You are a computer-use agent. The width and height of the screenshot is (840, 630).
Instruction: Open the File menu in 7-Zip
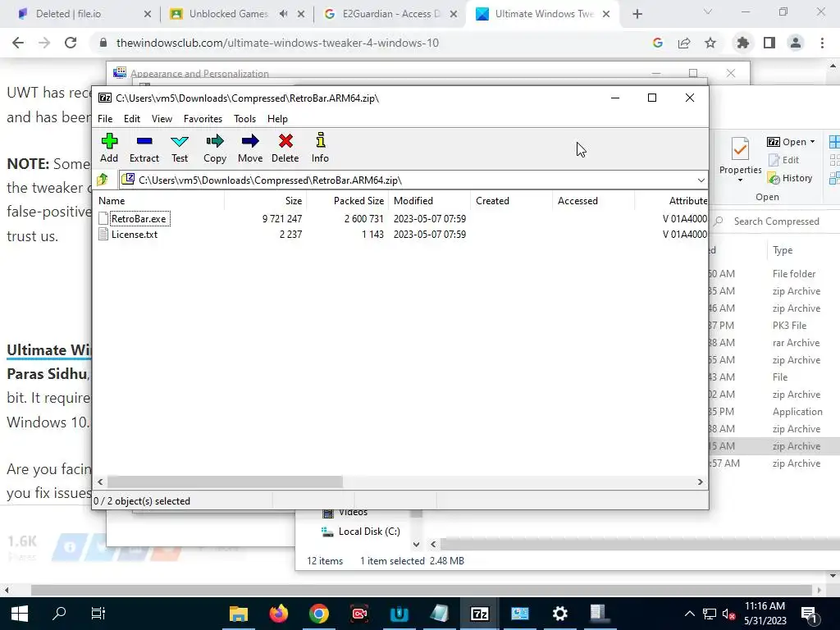pyautogui.click(x=105, y=119)
